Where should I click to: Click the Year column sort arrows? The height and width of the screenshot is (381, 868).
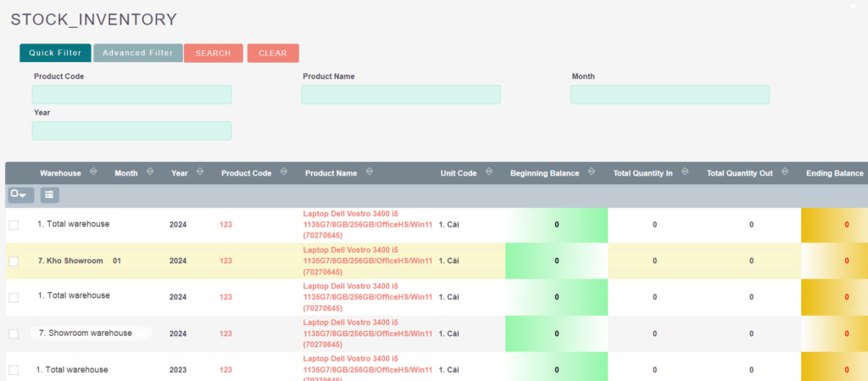(200, 172)
